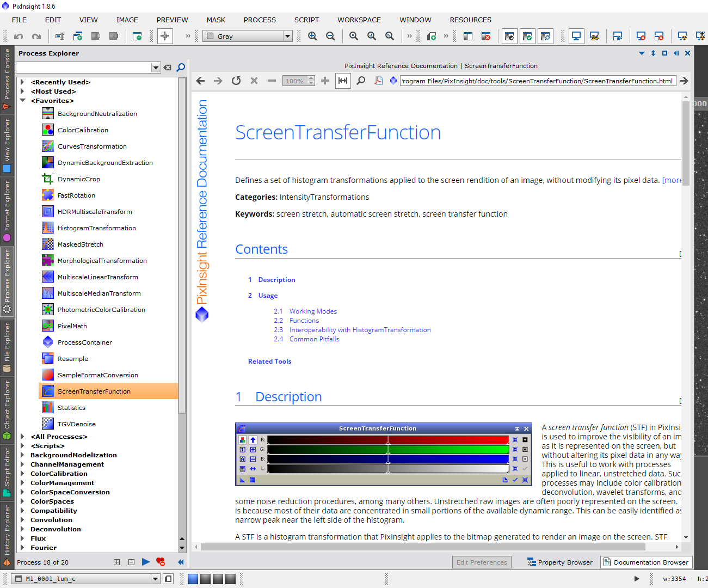The image size is (708, 588).
Task: Select the DynamicCrop process icon
Action: coord(48,179)
